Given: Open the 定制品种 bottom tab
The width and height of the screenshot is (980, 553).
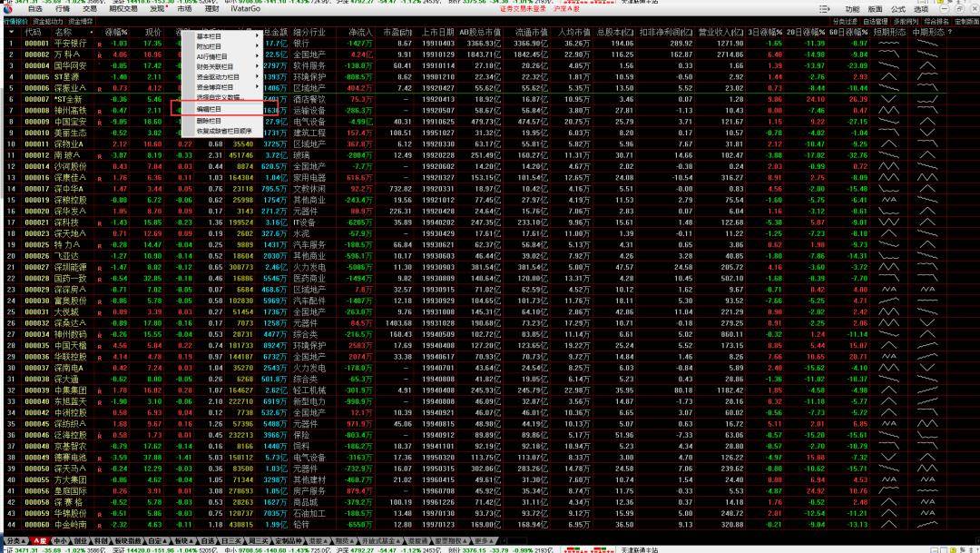Looking at the screenshot, I should [x=289, y=540].
